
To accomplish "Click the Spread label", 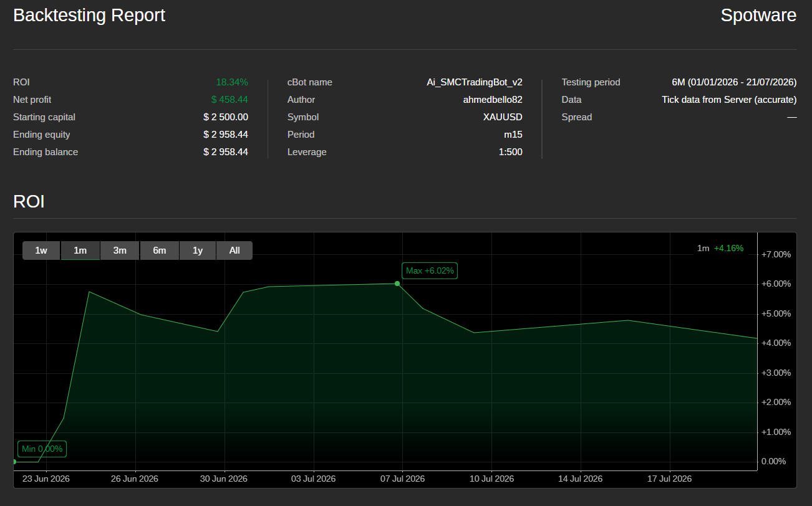I will [577, 117].
